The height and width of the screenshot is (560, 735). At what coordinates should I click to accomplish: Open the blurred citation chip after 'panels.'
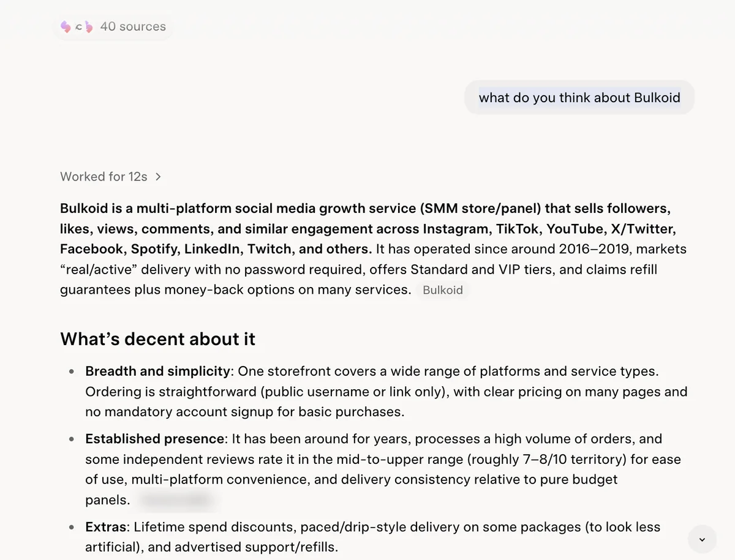[x=176, y=500]
